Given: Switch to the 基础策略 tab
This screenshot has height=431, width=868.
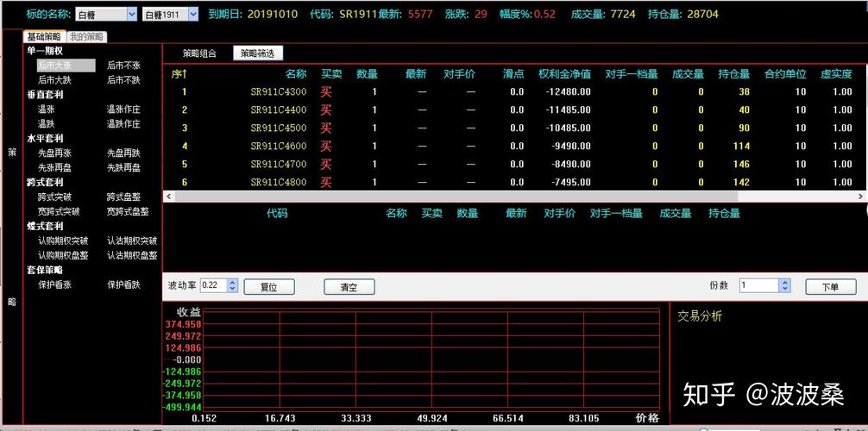Looking at the screenshot, I should pos(44,37).
